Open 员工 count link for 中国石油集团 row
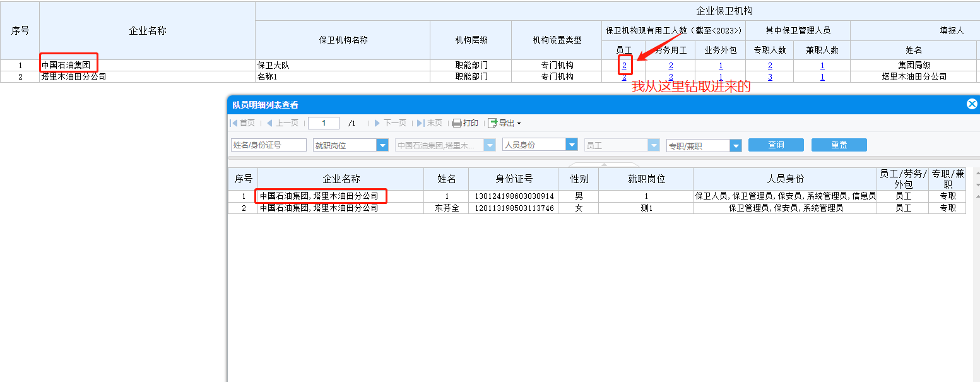Screen dimensions: 980x382 coord(624,66)
